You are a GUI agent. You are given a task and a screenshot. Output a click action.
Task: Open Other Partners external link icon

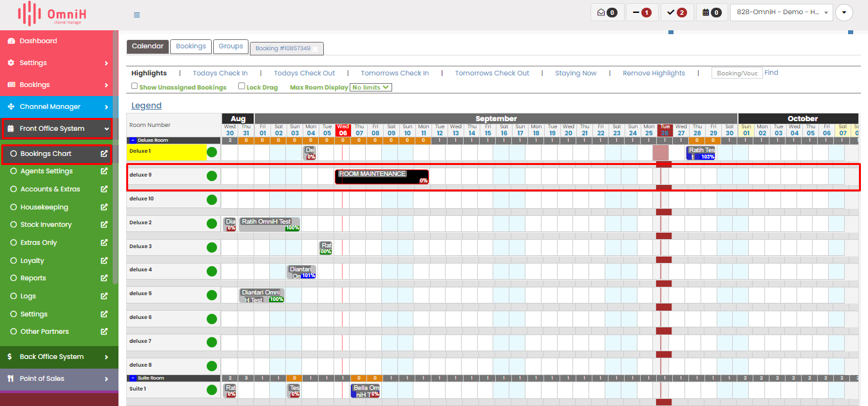[x=104, y=332]
